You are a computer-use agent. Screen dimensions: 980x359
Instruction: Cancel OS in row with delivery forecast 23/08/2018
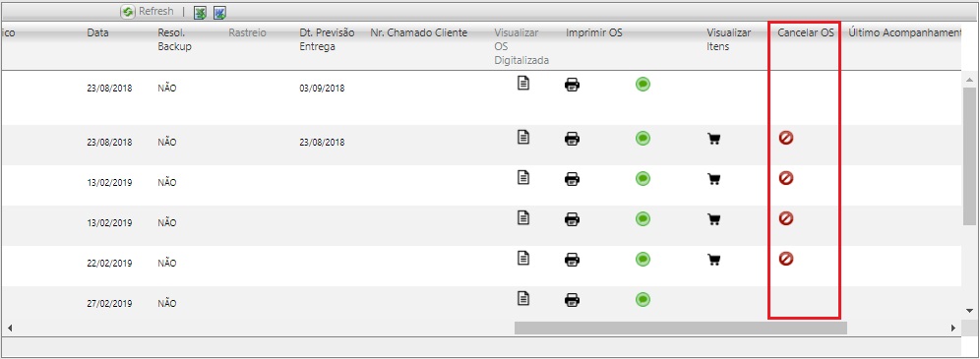[x=785, y=138]
